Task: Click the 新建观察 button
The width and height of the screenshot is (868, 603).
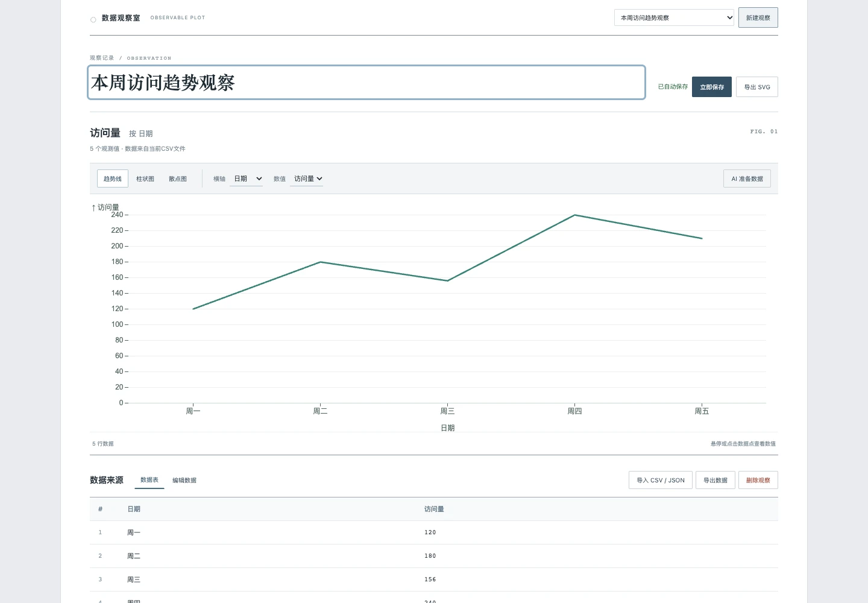Action: (758, 17)
